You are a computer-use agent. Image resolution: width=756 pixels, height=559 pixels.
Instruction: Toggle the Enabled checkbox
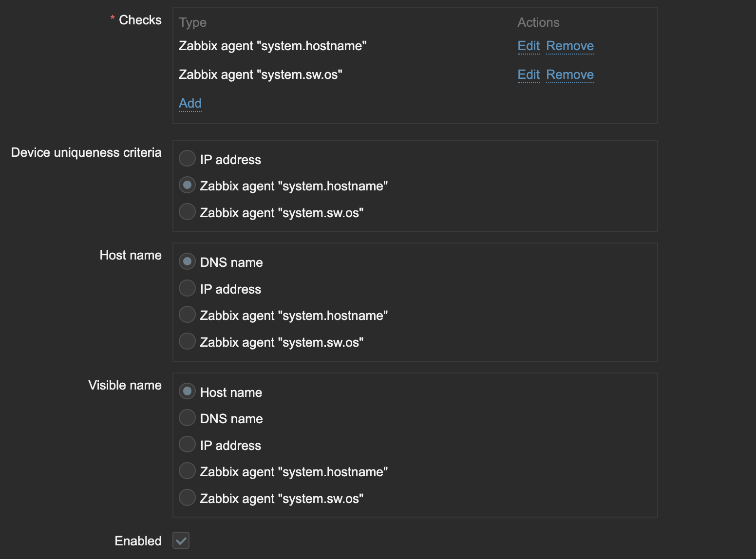(x=181, y=540)
